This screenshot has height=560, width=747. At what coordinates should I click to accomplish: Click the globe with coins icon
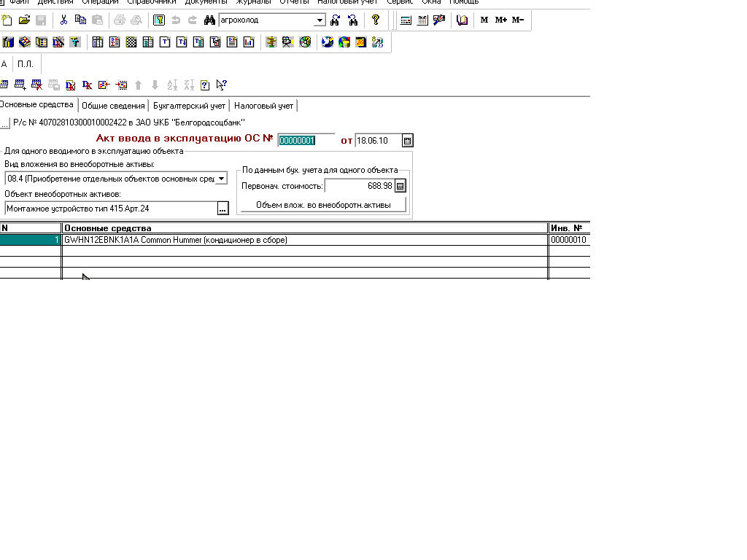pos(344,42)
